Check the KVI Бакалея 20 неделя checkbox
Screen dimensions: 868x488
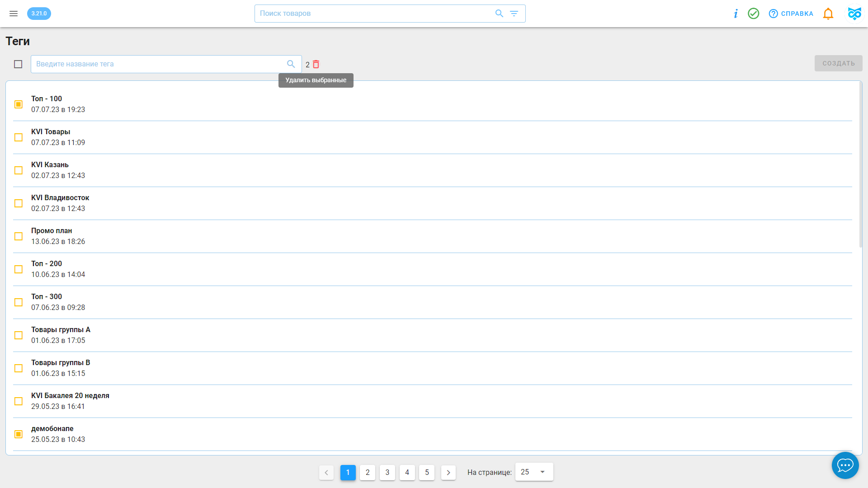coord(19,401)
